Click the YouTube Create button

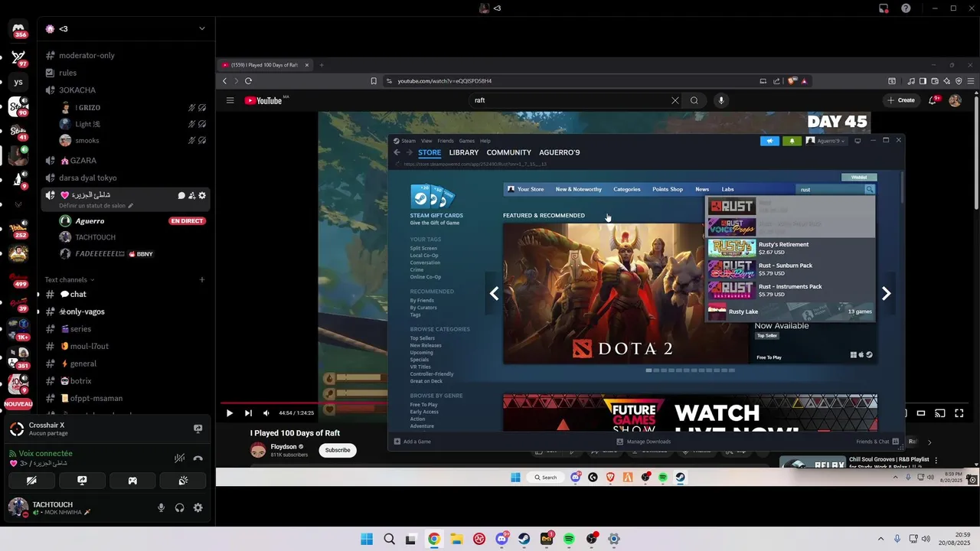pos(901,100)
